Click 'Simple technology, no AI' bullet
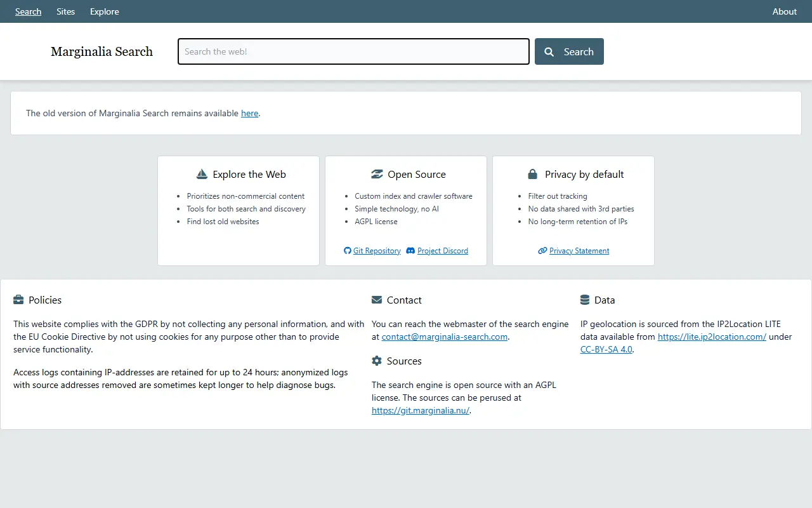The height and width of the screenshot is (508, 812). pyautogui.click(x=396, y=209)
